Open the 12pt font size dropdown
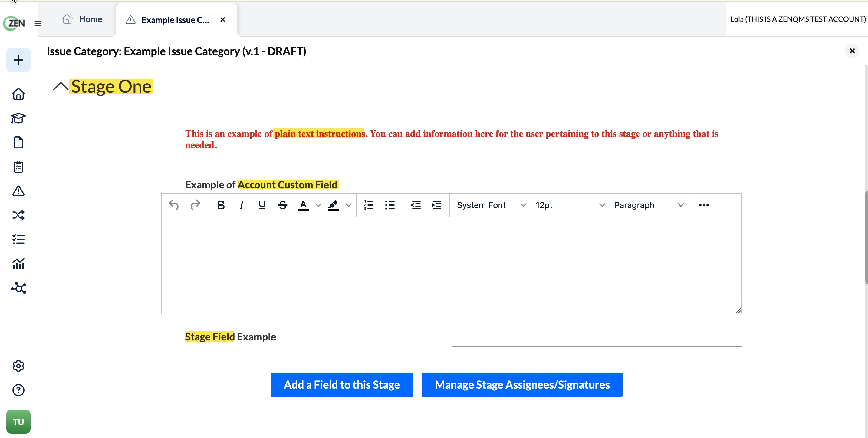868x438 pixels. pyautogui.click(x=570, y=205)
